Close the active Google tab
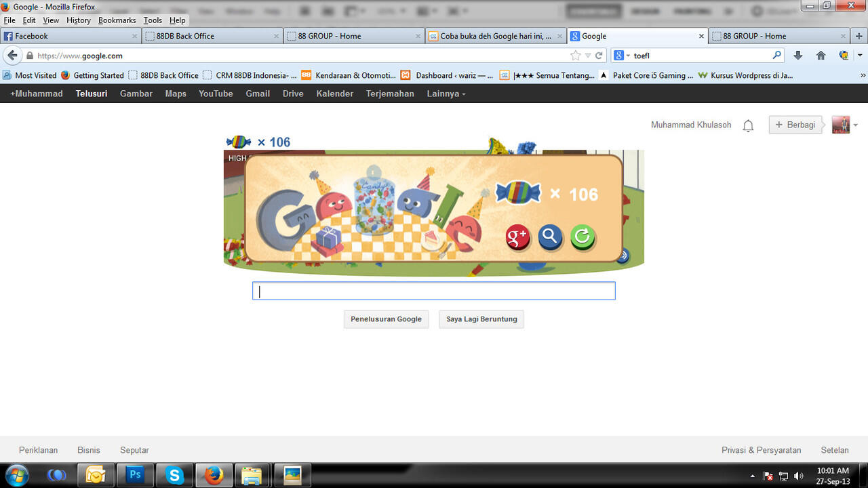The width and height of the screenshot is (868, 488). coord(701,36)
